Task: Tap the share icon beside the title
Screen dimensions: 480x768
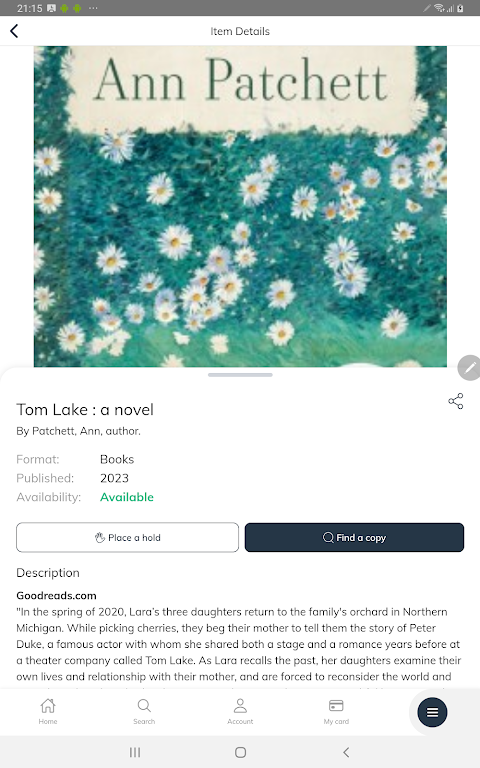Action: (x=456, y=401)
